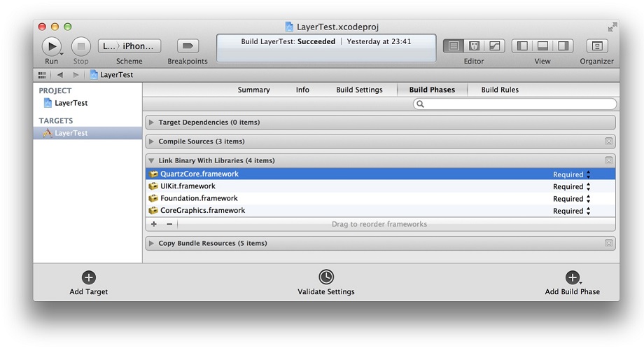Open the Version editor
The height and width of the screenshot is (353, 644).
494,46
